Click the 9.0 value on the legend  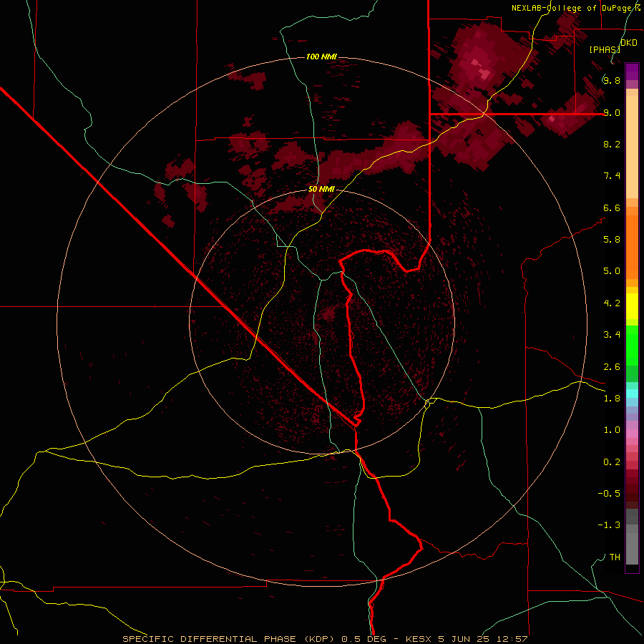(612, 112)
